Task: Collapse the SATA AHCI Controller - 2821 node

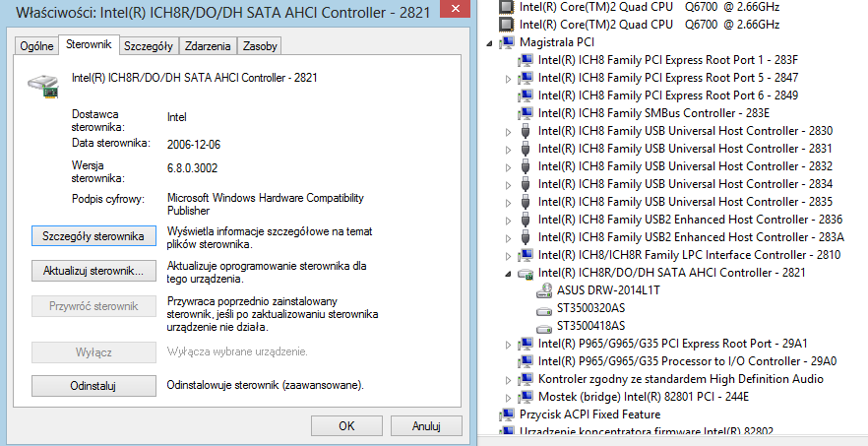Action: (x=508, y=274)
